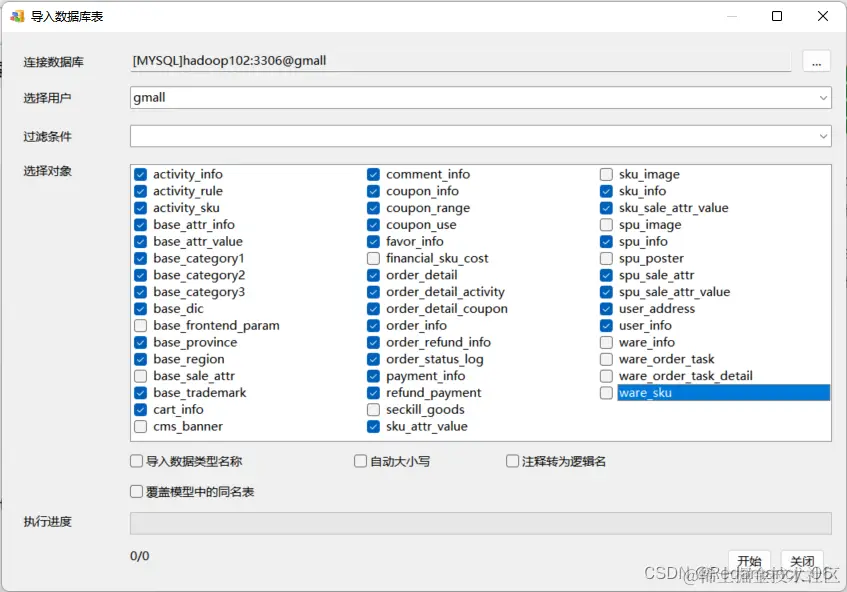This screenshot has height=592, width=847.
Task: Check the ware_order_task_detail table
Action: pos(605,375)
